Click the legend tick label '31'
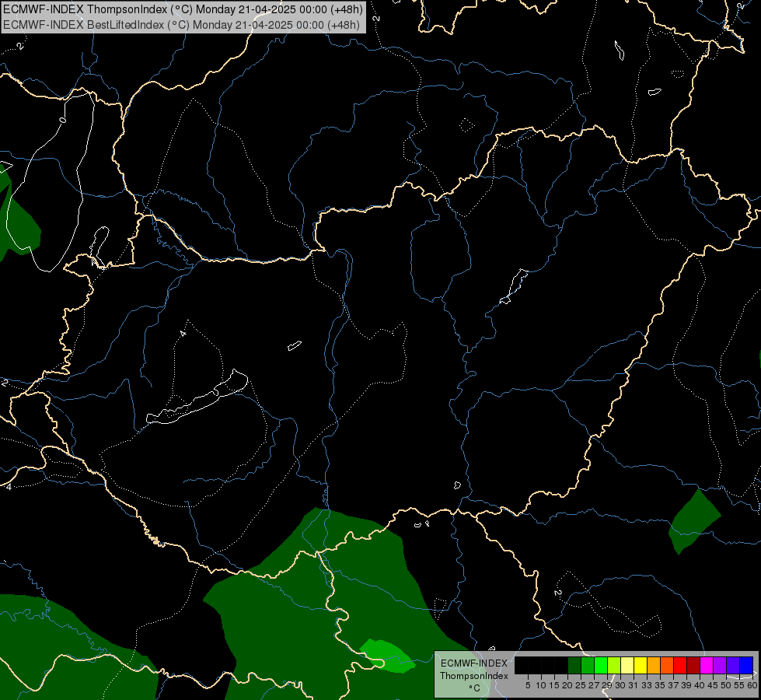761x700 pixels. click(x=634, y=685)
